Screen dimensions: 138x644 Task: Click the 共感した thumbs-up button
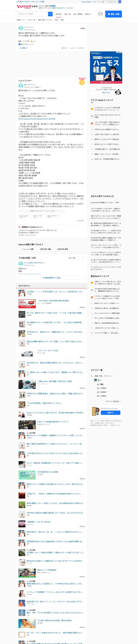[24, 48]
